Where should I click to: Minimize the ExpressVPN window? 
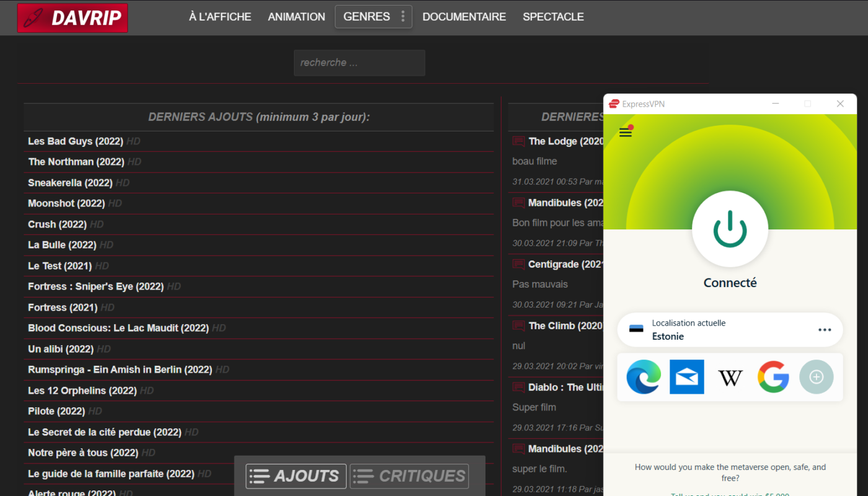tap(775, 104)
